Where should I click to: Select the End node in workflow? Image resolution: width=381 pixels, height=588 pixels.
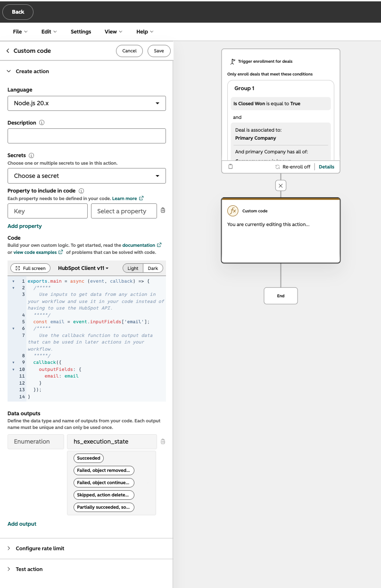[x=281, y=296]
